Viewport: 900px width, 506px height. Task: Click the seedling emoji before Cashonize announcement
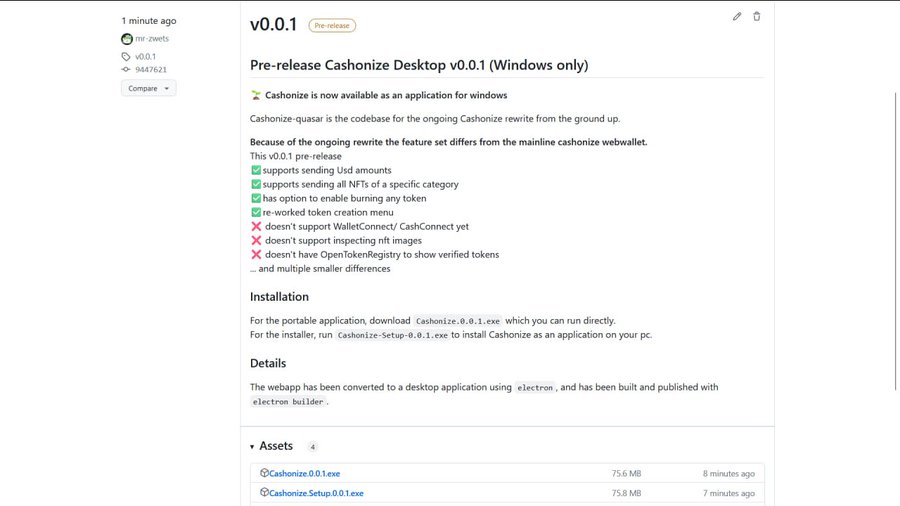click(x=256, y=95)
